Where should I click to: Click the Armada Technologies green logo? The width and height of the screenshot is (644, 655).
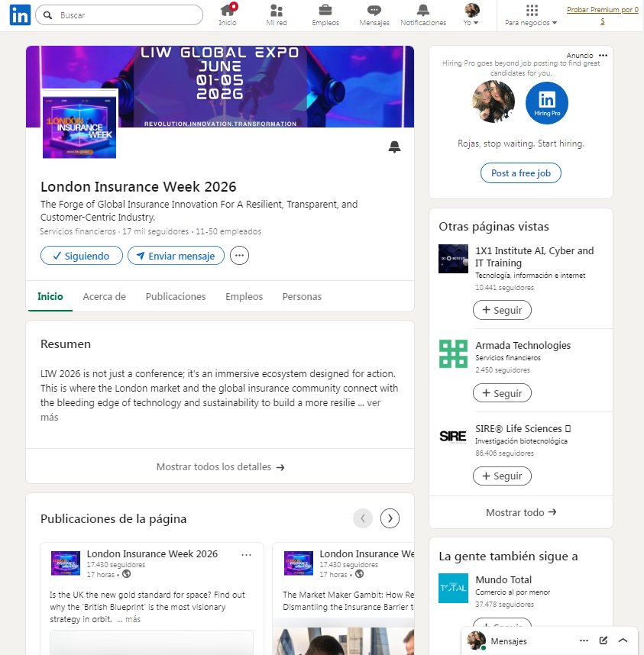(x=453, y=353)
